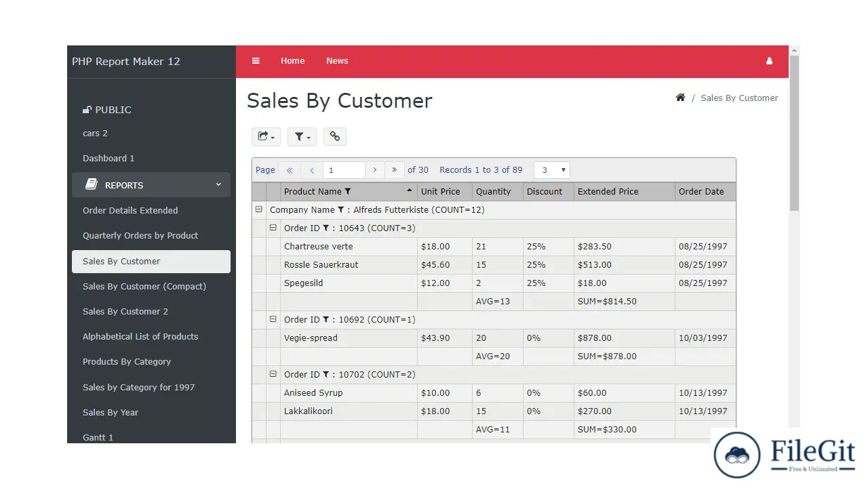The image size is (868, 488).
Task: Click the Vegie-spread cell
Action: tap(349, 338)
